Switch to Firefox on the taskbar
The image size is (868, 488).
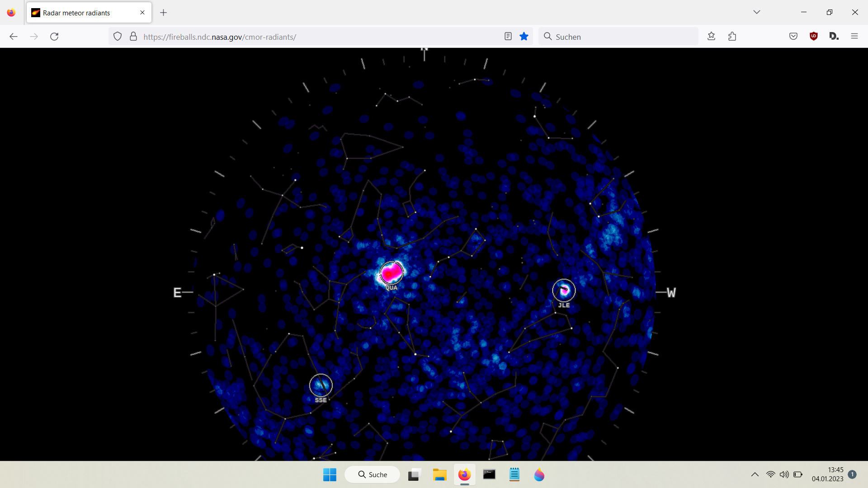click(x=464, y=475)
